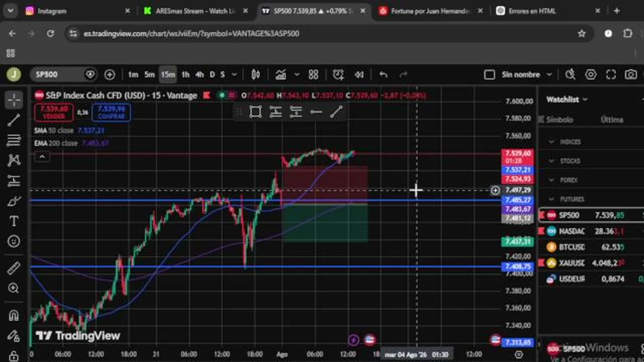Select the NASDAC watchlist row
644x362 pixels.
pos(591,231)
